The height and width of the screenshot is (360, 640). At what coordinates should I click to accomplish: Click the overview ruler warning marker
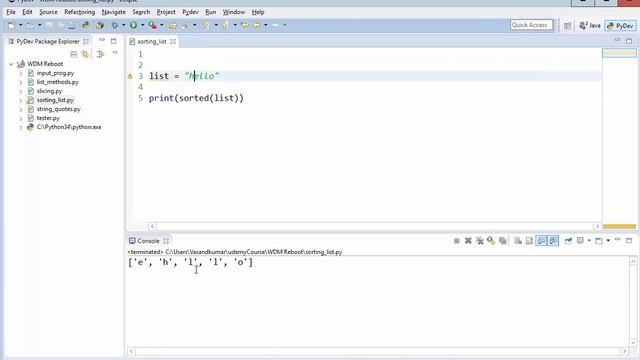click(619, 226)
